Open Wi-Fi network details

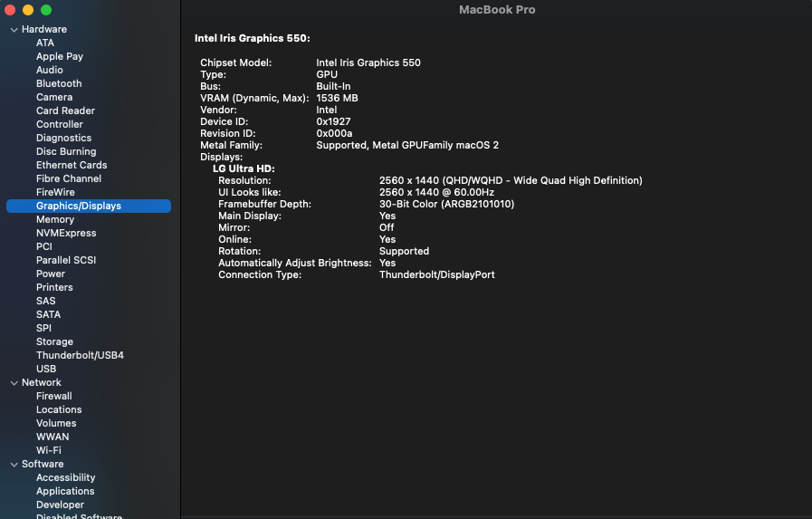(x=48, y=450)
